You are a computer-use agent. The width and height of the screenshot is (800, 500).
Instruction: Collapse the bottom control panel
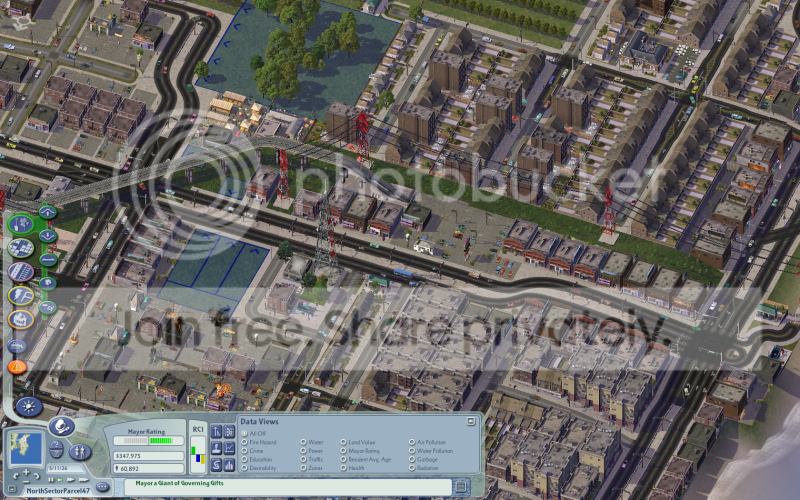point(12,489)
